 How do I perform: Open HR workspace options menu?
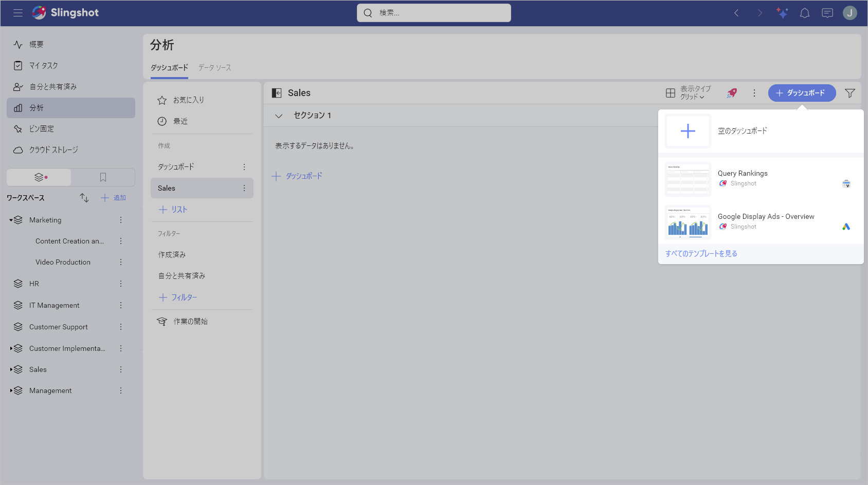coord(121,284)
